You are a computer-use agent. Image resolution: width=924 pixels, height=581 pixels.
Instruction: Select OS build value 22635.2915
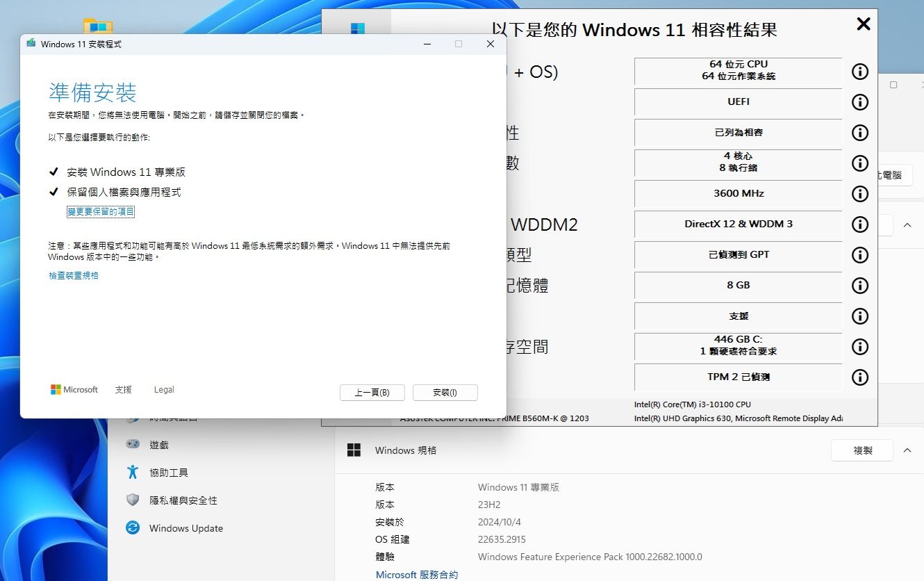[502, 539]
